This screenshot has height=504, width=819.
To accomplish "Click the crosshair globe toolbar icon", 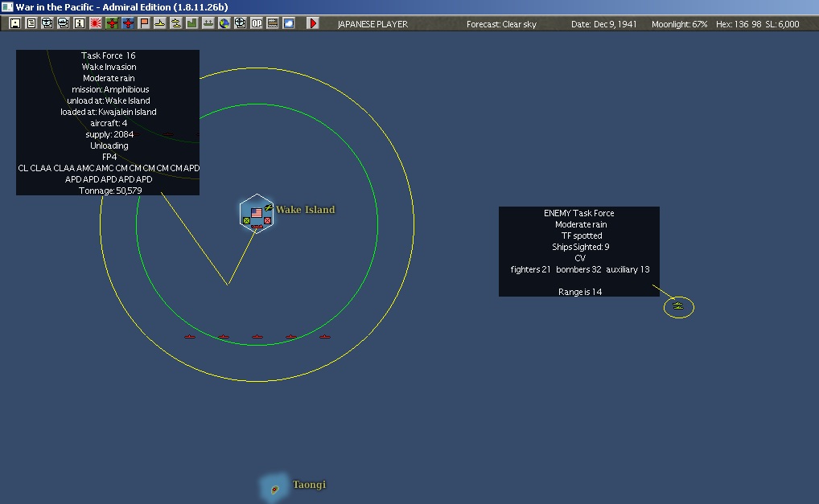I will coord(241,23).
